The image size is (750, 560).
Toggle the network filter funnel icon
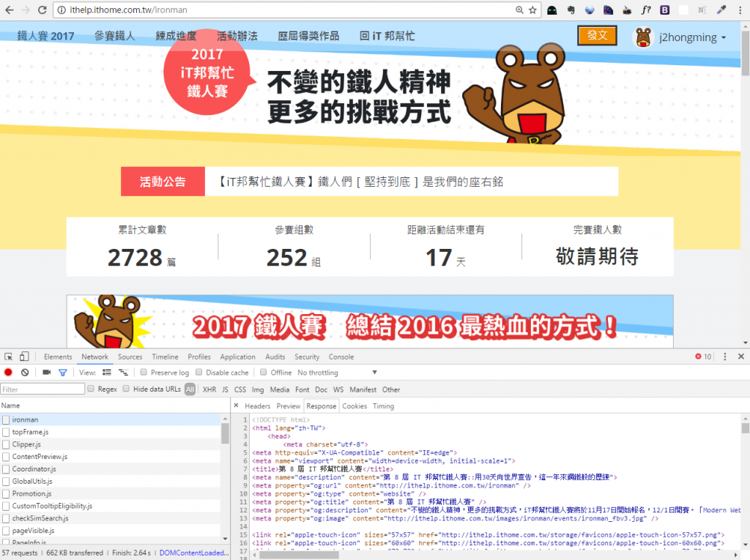pyautogui.click(x=63, y=373)
